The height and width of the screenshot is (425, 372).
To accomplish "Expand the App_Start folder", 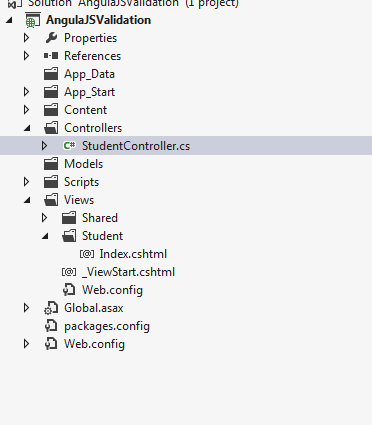I will click(x=27, y=92).
